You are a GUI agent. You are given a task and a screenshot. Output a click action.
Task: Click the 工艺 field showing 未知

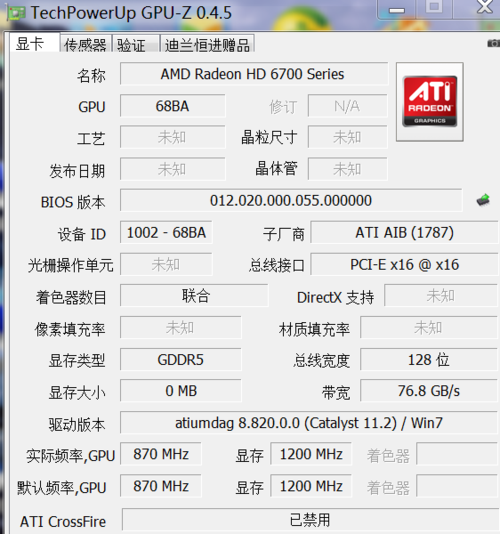172,137
